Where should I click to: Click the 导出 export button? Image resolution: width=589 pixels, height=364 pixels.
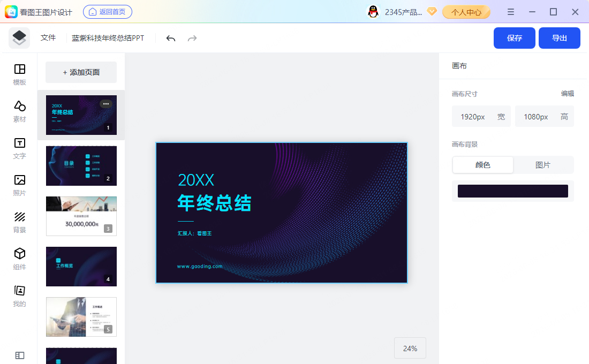tap(560, 38)
